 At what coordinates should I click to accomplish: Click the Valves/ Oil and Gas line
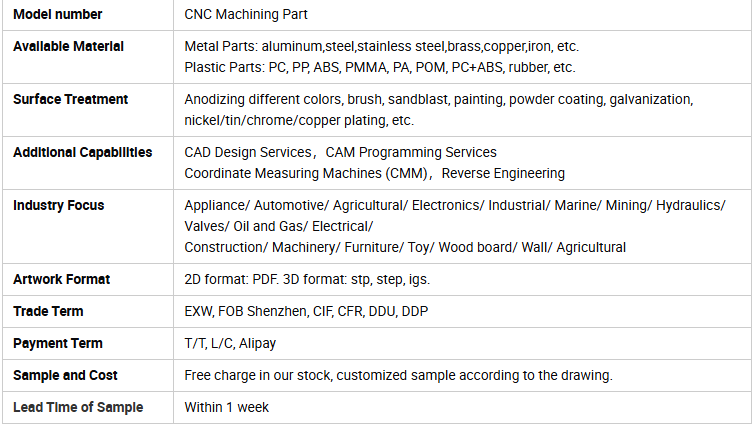278,226
